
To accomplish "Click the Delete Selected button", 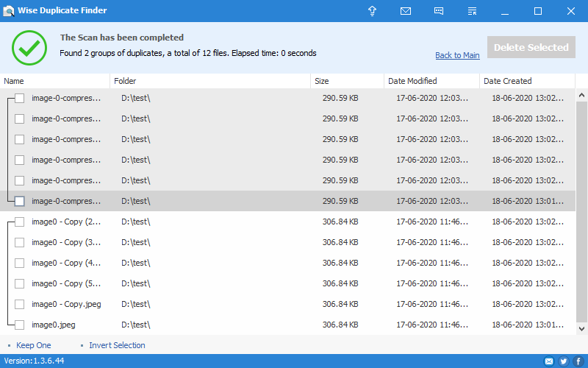I will click(531, 47).
